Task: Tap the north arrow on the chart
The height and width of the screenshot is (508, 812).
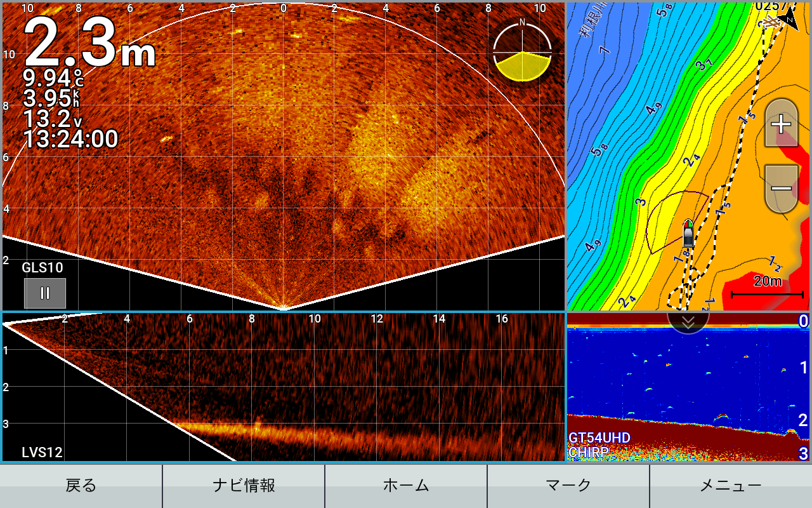Action: 789,17
